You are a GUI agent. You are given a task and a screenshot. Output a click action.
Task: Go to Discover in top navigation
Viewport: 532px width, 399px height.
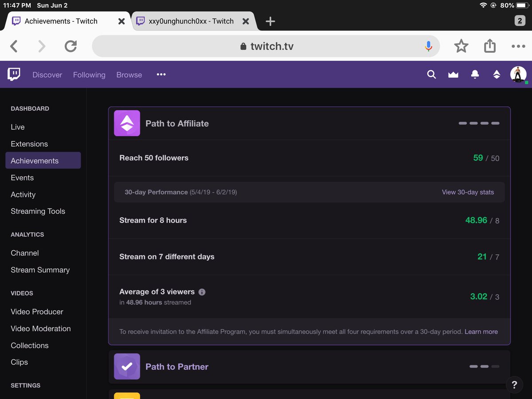pos(47,75)
